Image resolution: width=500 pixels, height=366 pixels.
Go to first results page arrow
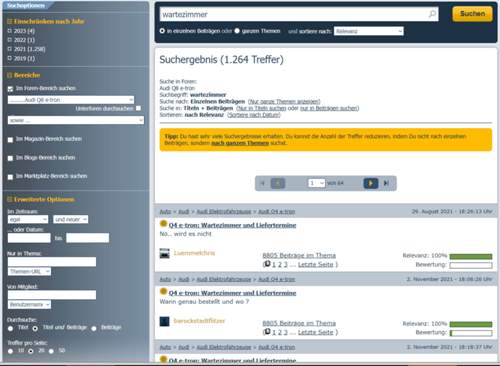pos(263,183)
